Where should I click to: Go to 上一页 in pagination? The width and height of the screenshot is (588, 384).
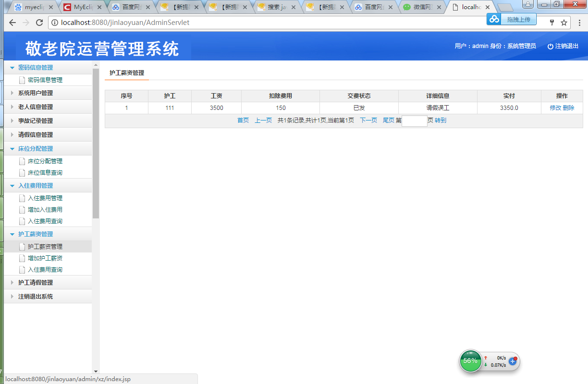coord(263,120)
